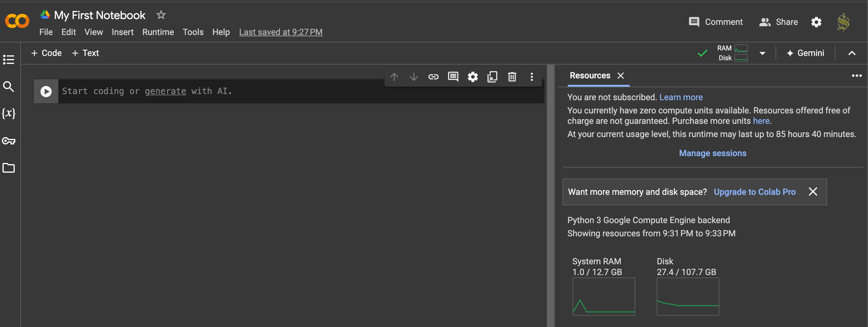Run the code cell
The image size is (868, 327).
pyautogui.click(x=46, y=91)
